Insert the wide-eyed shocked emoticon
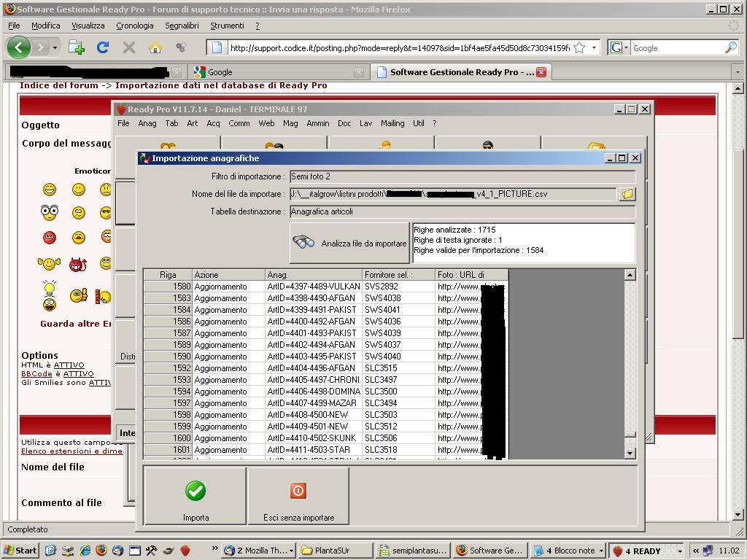747x560 pixels. point(50,212)
